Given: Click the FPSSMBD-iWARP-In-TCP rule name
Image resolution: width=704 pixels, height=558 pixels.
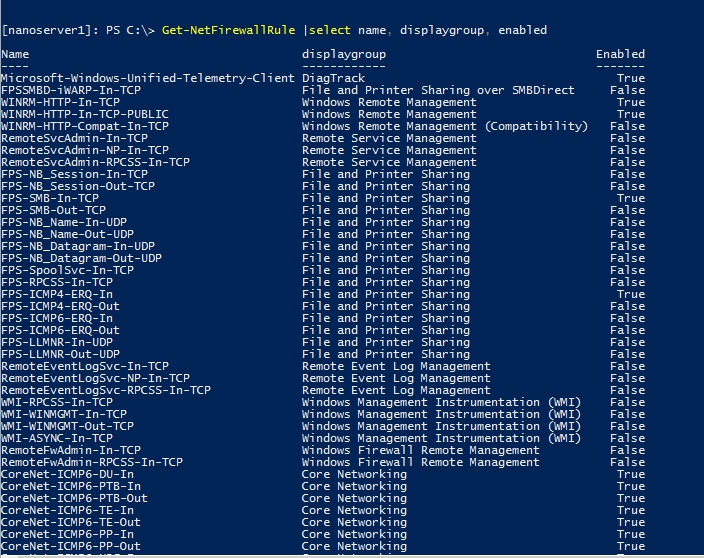Looking at the screenshot, I should (71, 90).
